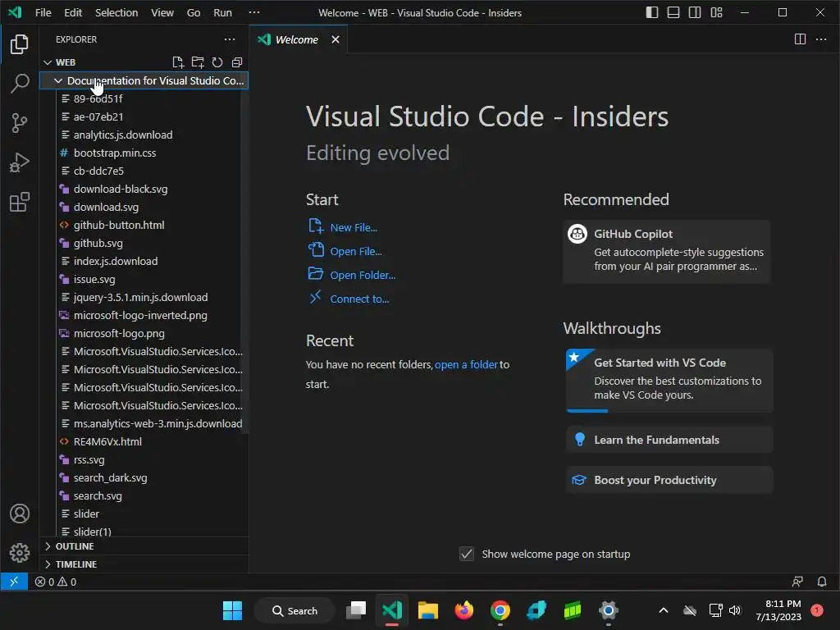
Task: Open Explorer views and more actions menu
Action: 230,39
